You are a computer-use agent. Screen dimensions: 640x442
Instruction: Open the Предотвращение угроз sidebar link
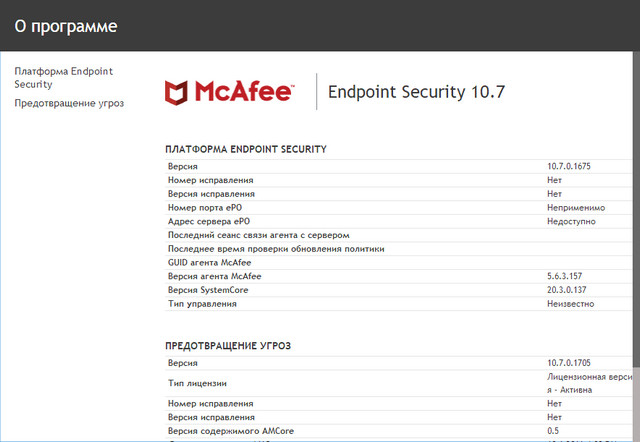pos(69,103)
